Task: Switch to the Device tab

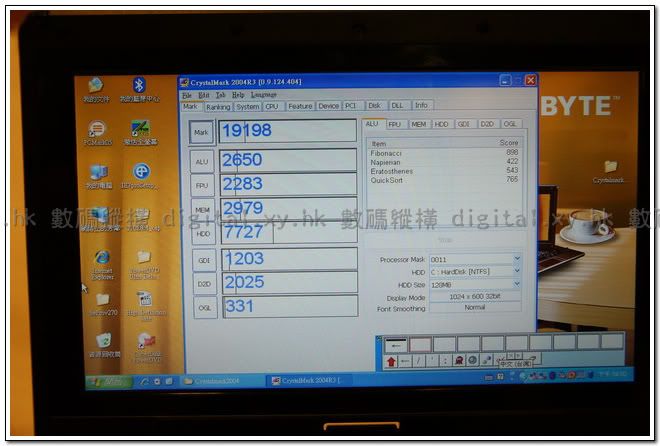Action: pyautogui.click(x=329, y=106)
